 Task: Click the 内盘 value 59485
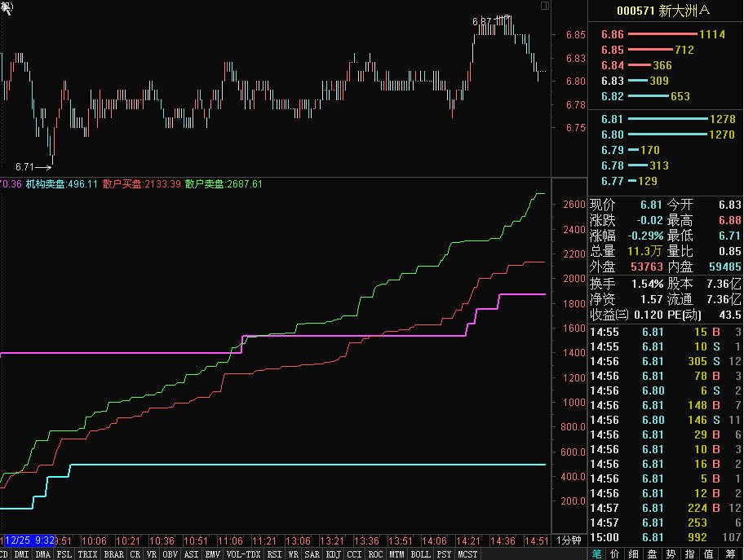(x=725, y=267)
